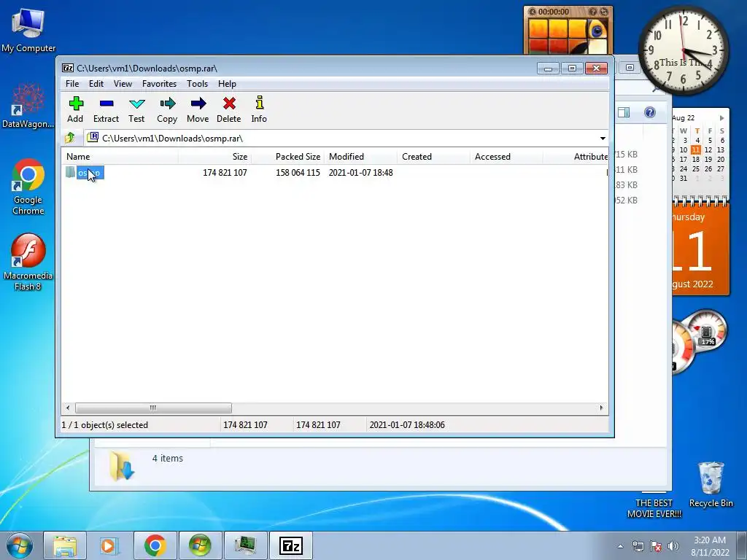
Task: Click the Attributes column header
Action: point(576,157)
